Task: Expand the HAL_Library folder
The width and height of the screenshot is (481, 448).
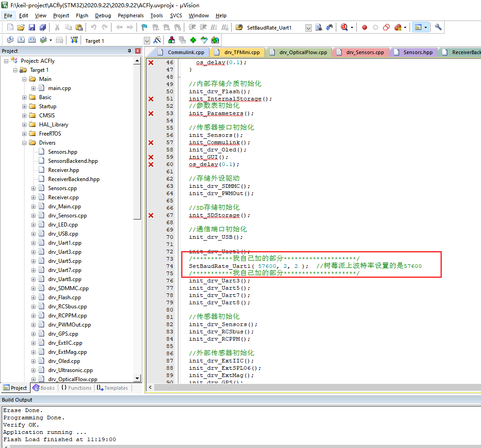Action: coord(24,125)
